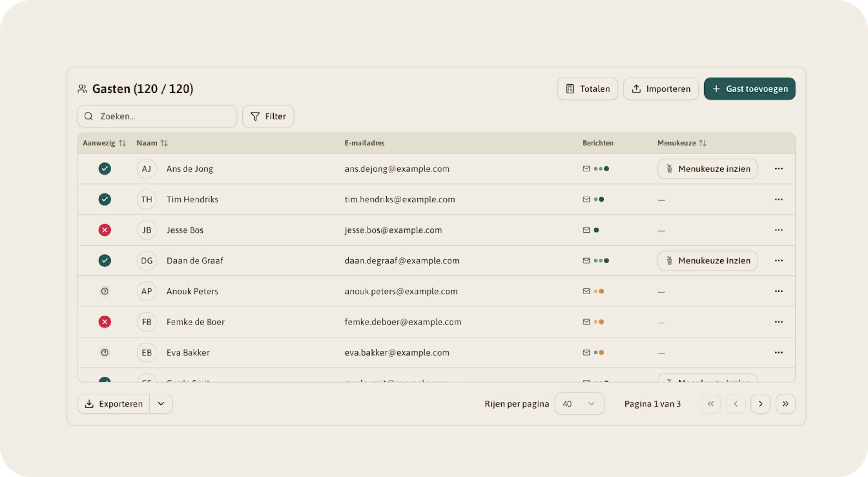Open the three-dot menu for Jesse Bos
The image size is (868, 477).
pos(778,230)
